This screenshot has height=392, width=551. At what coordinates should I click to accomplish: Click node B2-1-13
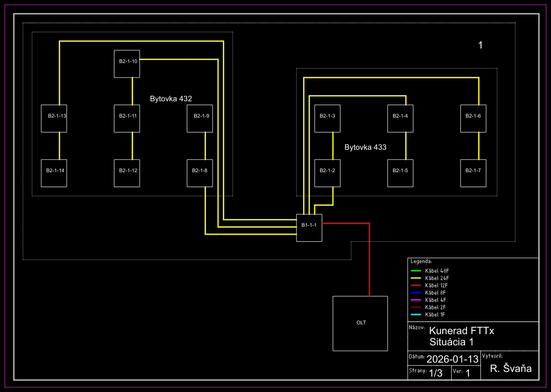tap(54, 119)
